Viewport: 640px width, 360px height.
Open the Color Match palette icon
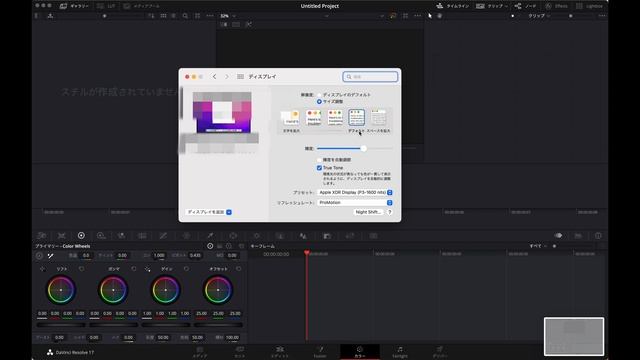click(x=62, y=236)
